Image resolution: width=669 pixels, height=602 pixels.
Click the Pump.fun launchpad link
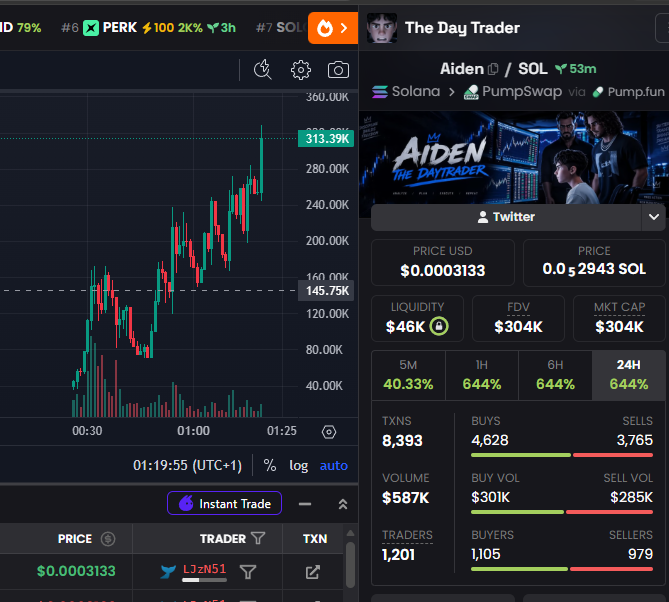click(x=629, y=92)
